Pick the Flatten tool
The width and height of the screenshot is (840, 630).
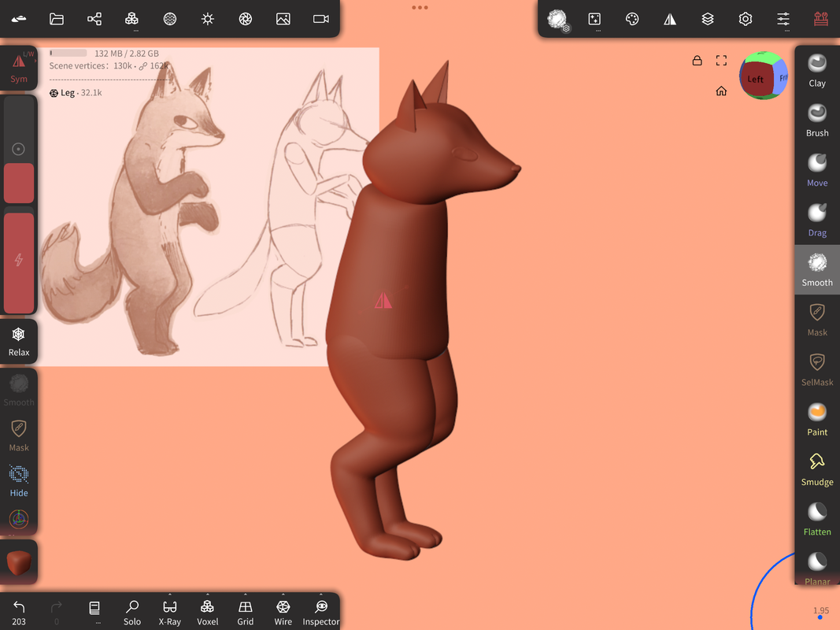[x=817, y=519]
